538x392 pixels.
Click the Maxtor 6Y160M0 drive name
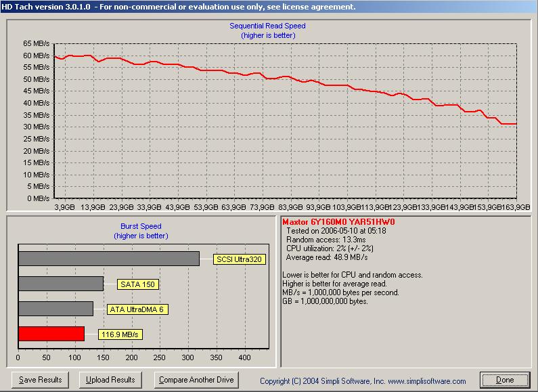pyautogui.click(x=338, y=222)
